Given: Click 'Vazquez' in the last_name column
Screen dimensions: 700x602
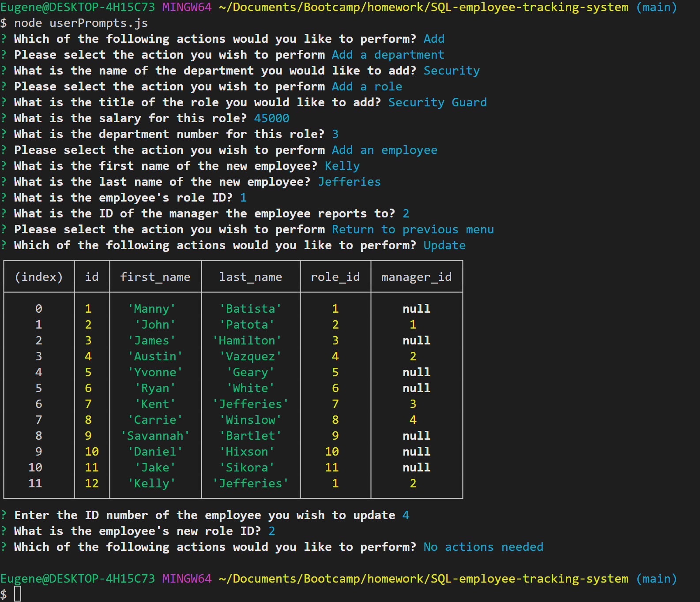Looking at the screenshot, I should point(250,356).
